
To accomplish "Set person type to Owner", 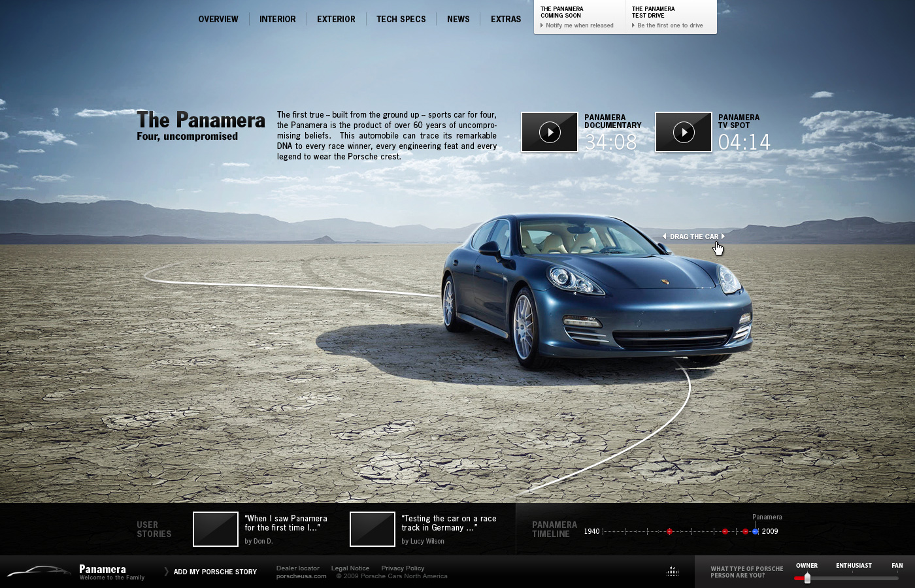I will tap(807, 566).
